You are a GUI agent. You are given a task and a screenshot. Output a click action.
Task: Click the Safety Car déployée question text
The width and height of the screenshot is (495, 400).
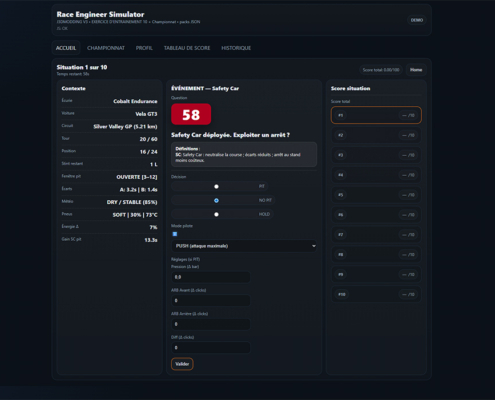click(230, 135)
